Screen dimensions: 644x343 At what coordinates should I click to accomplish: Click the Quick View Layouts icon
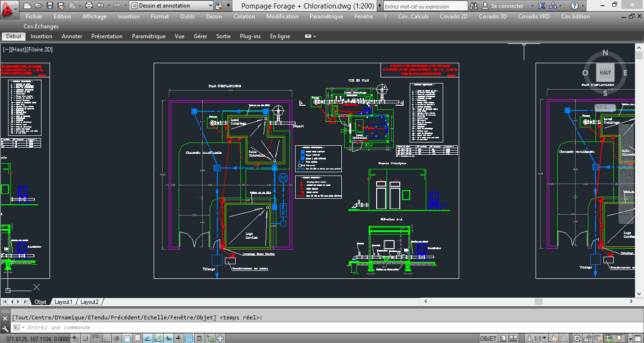pyautogui.click(x=503, y=337)
